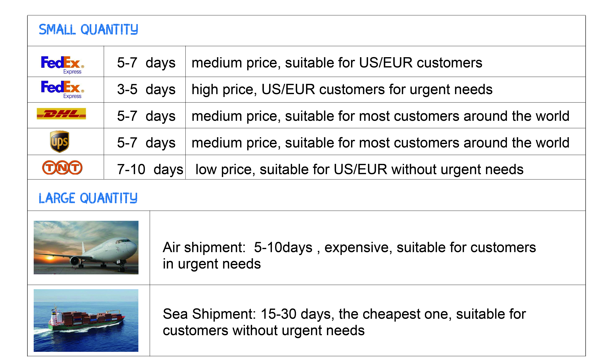Click the medium price US/EUR customers text
613x364 pixels.
[x=337, y=63]
